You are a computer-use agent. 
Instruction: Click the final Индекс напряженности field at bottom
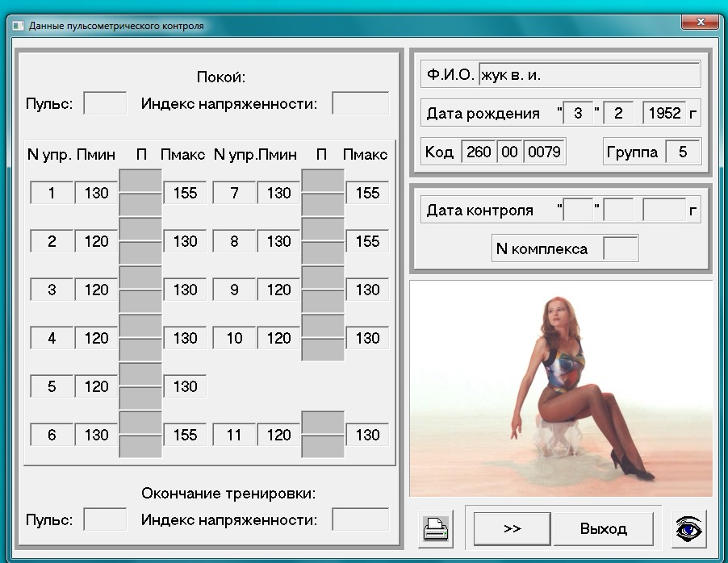click(x=360, y=519)
